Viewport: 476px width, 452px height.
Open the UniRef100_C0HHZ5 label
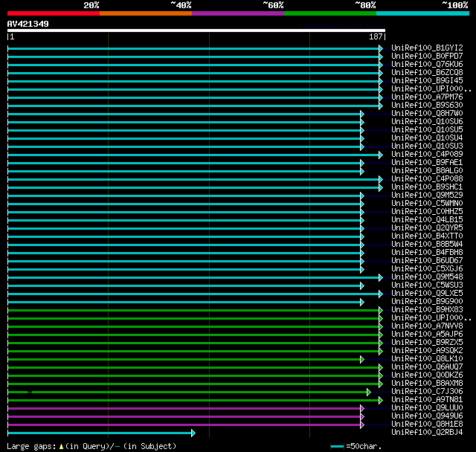pos(427,212)
